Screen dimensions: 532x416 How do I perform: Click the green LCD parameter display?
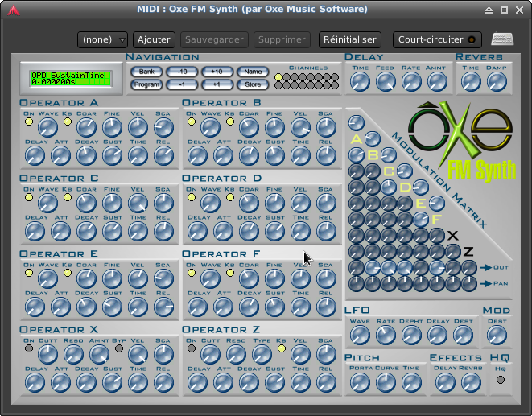71,79
